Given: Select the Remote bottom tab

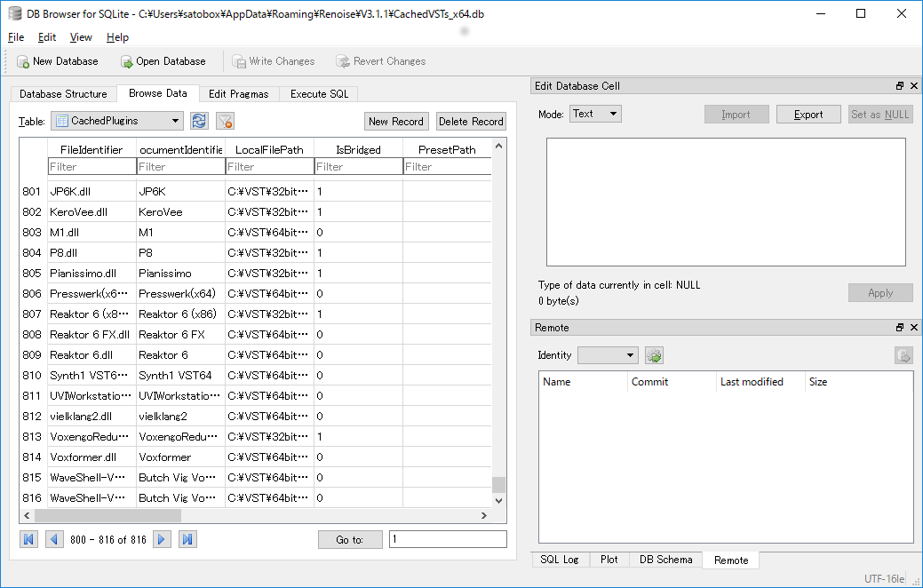Looking at the screenshot, I should 731,560.
